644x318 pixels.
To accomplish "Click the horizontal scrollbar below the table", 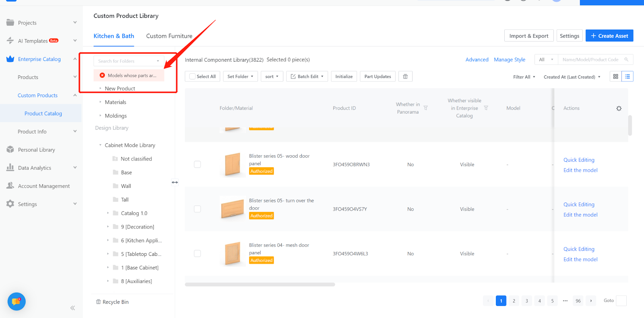I will pos(260,285).
